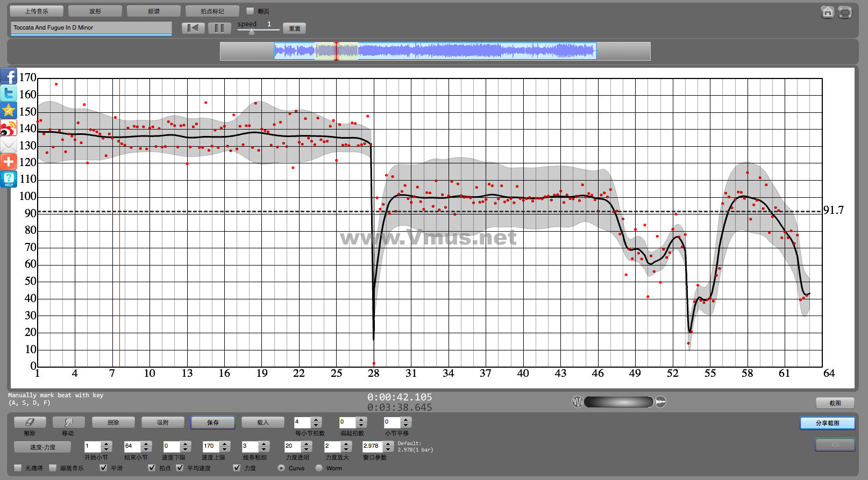This screenshot has width=868, height=480.
Task: Click the 速度-力度 tempo-dynamics button
Action: (x=42, y=447)
